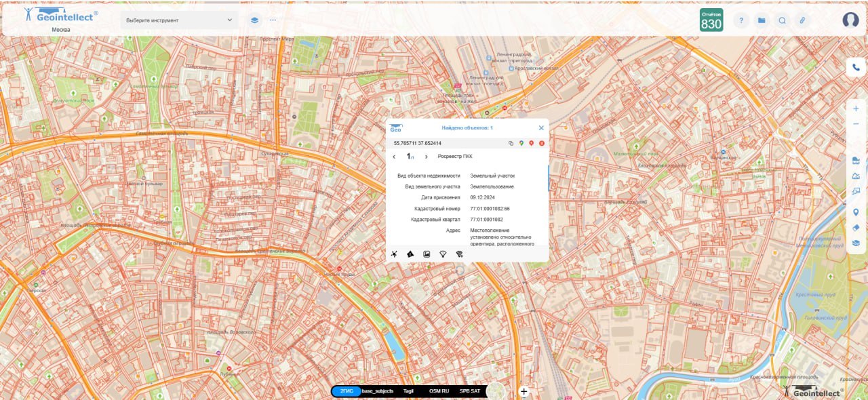This screenshot has height=400, width=868.
Task: Select the eraser tool in right sidebar
Action: point(856,228)
